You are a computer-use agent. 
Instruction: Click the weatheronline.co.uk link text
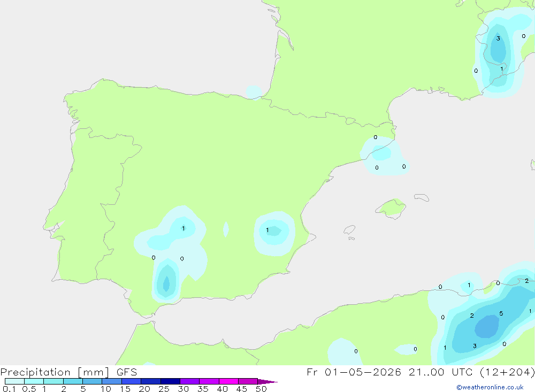pos(490,387)
